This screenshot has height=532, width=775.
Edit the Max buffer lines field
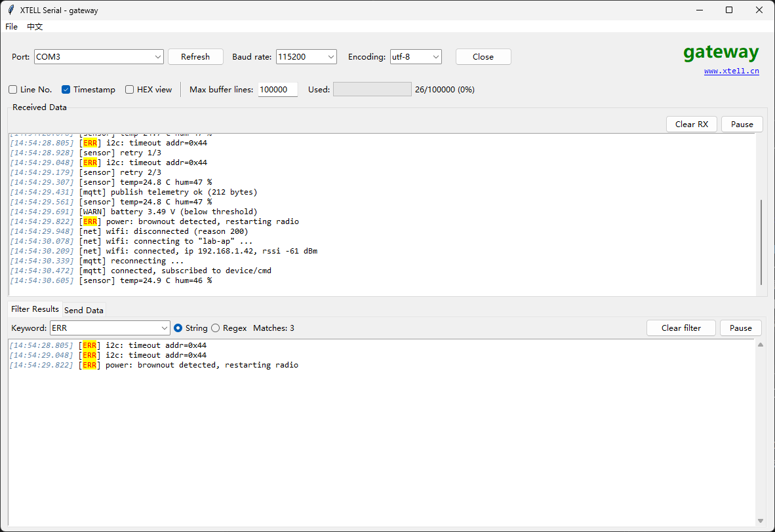(x=278, y=89)
